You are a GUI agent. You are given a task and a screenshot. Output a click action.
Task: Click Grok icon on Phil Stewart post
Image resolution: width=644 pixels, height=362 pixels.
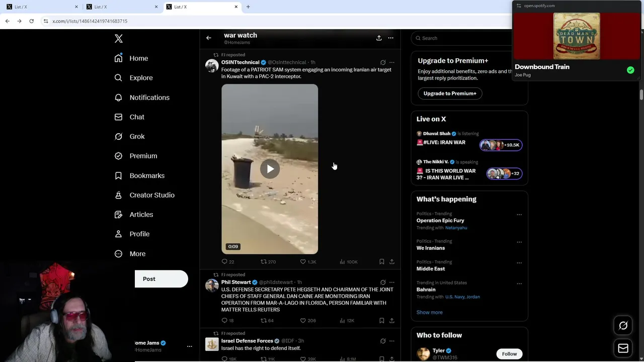(x=383, y=282)
